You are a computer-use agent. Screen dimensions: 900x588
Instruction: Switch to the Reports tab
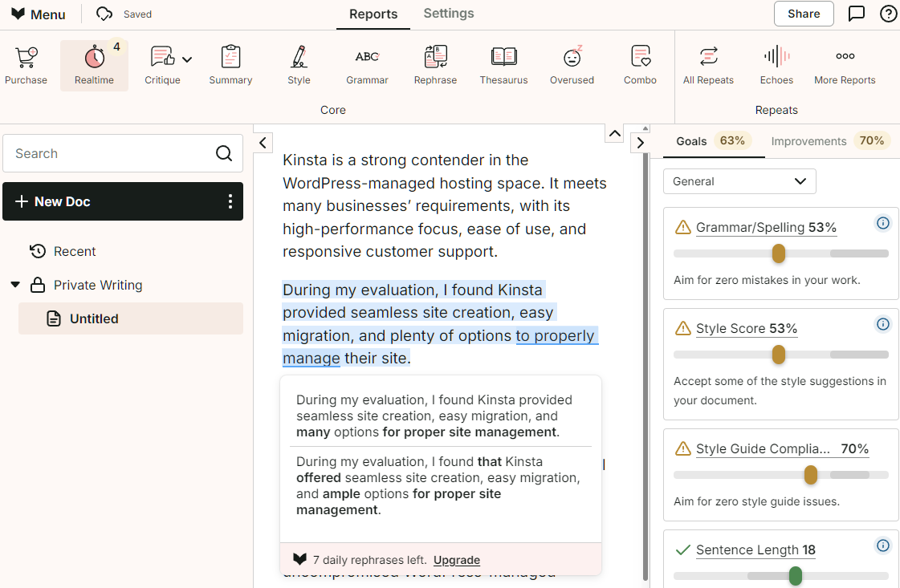pos(373,14)
